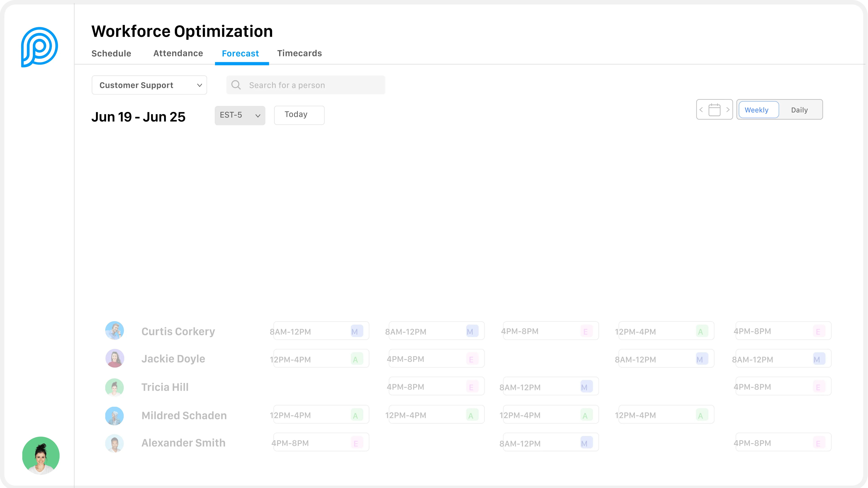
Task: Select Mildred Schaden's name
Action: [184, 415]
